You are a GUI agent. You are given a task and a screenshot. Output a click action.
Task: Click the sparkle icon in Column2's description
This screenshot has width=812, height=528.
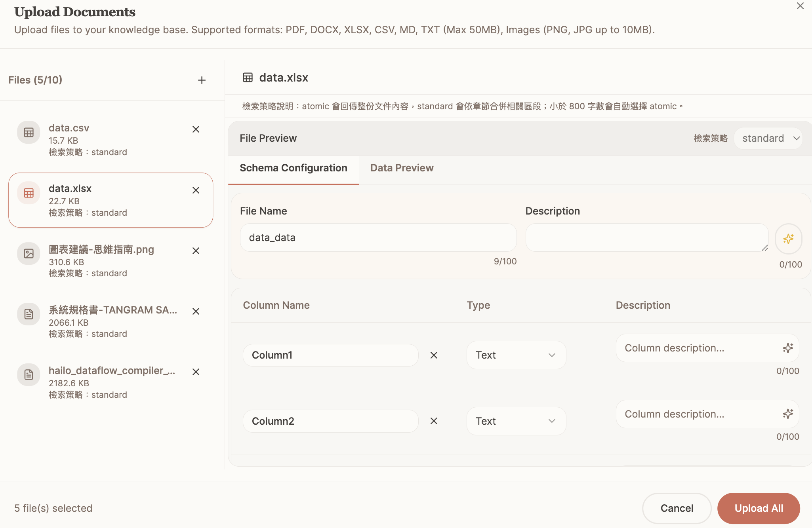coord(788,414)
